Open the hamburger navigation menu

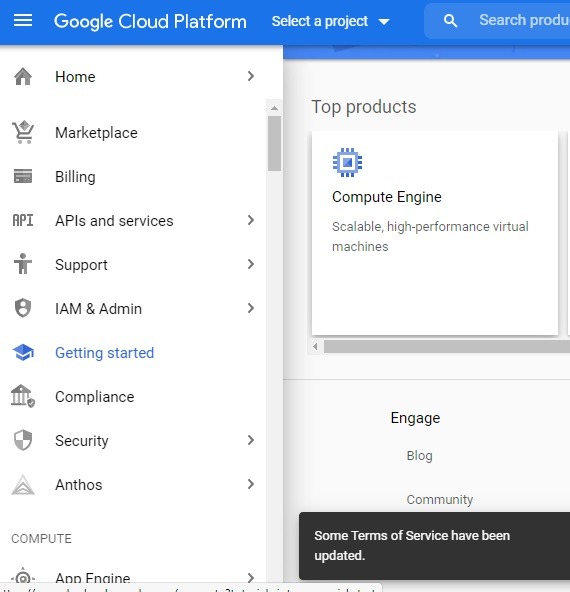pos(23,20)
